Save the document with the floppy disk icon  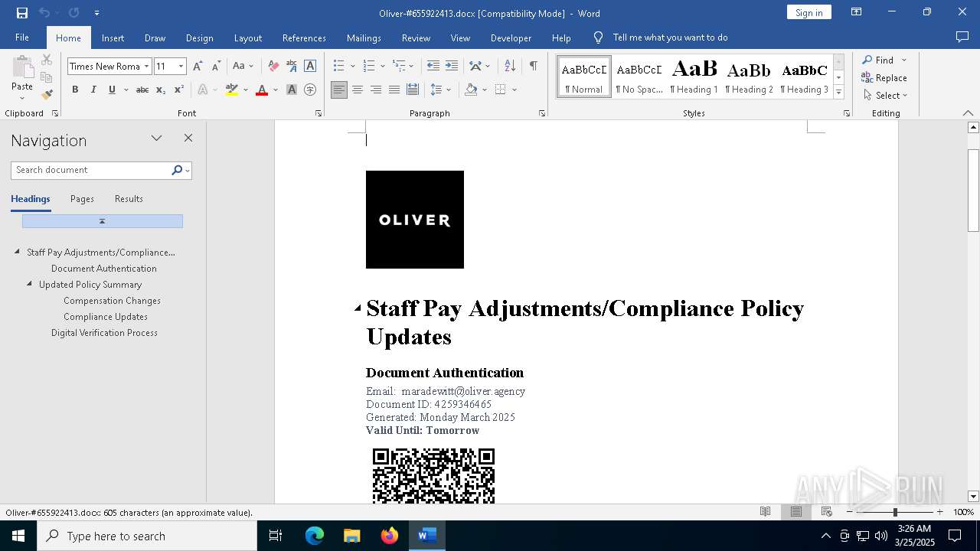point(21,13)
